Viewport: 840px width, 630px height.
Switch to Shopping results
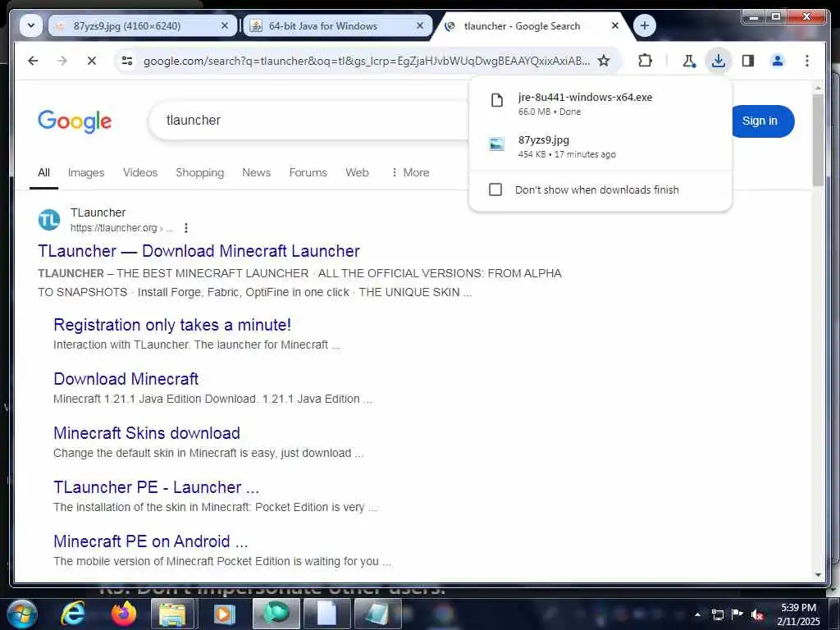[x=200, y=172]
